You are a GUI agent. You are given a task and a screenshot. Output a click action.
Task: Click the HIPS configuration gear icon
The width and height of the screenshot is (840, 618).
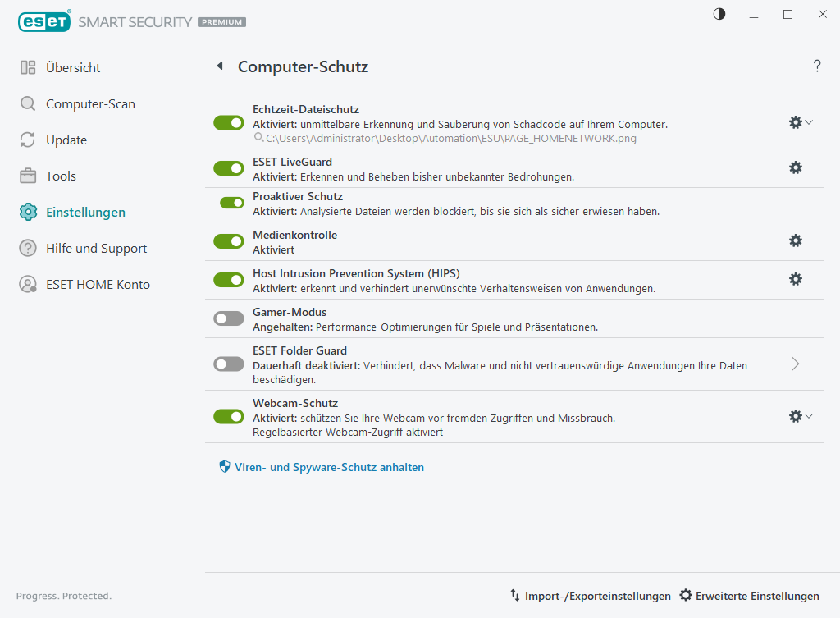click(795, 279)
